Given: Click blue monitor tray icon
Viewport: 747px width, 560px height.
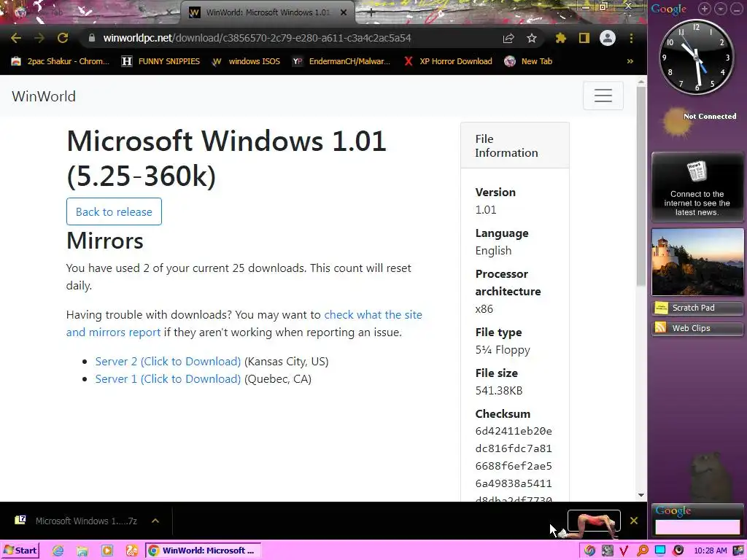Looking at the screenshot, I should click(659, 551).
